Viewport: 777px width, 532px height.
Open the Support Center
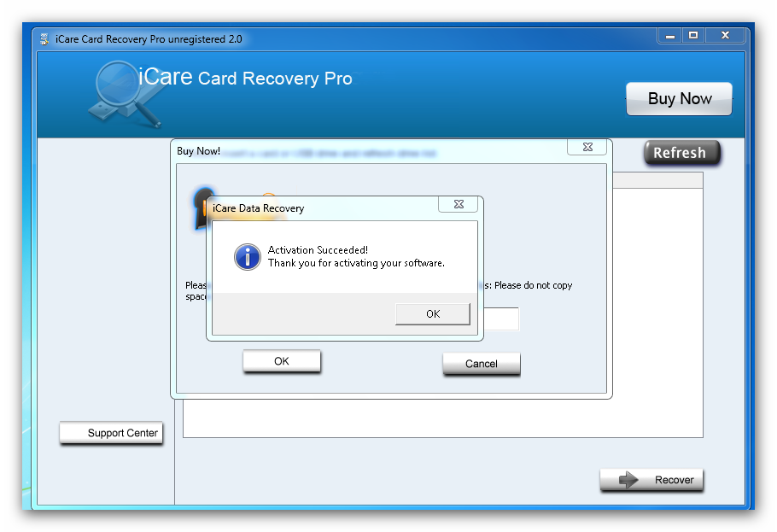point(111,433)
